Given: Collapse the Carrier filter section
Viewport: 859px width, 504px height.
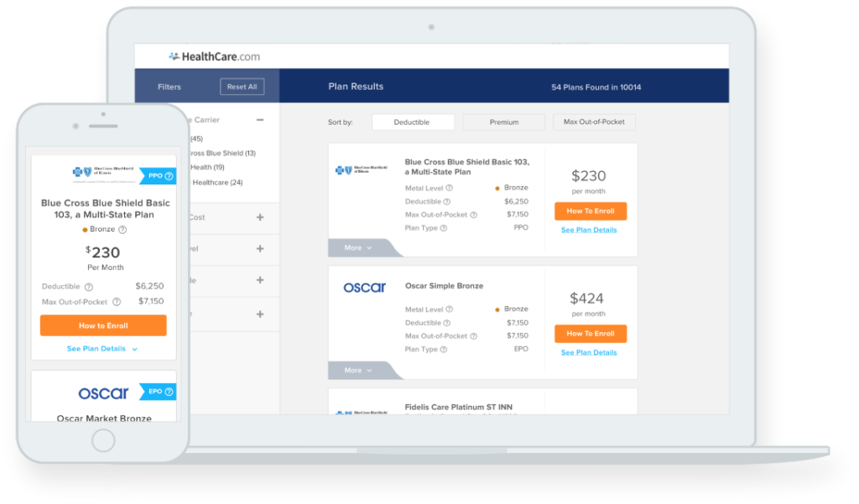Looking at the screenshot, I should (260, 119).
